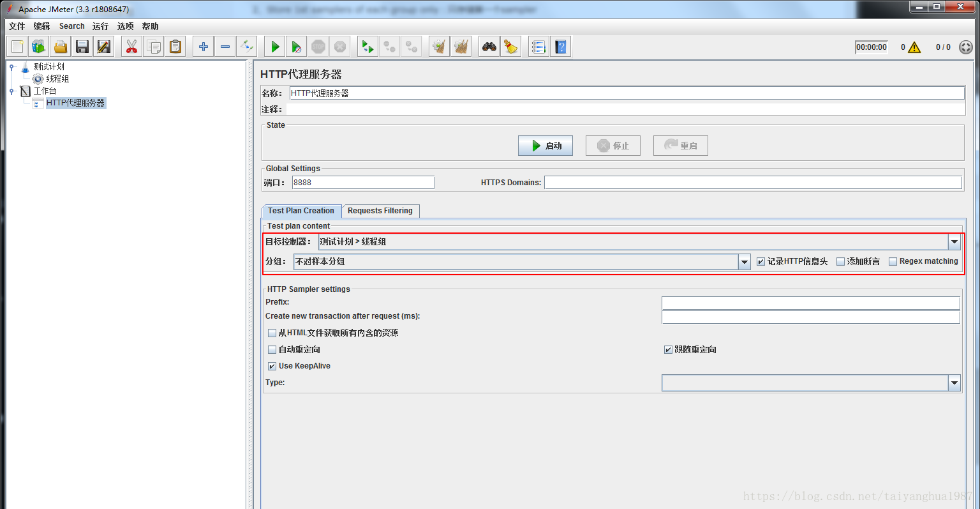Image resolution: width=980 pixels, height=509 pixels.
Task: Click the warning triangle error indicator
Action: pyautogui.click(x=914, y=47)
